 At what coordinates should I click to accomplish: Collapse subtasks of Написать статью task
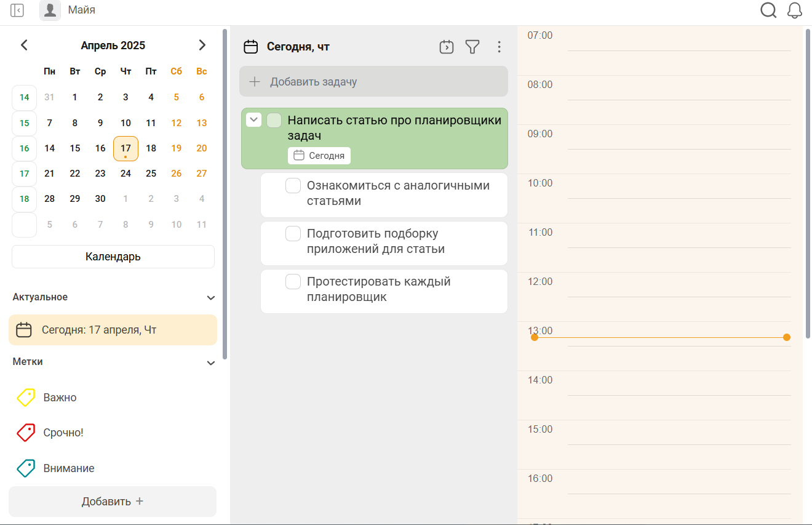(253, 120)
